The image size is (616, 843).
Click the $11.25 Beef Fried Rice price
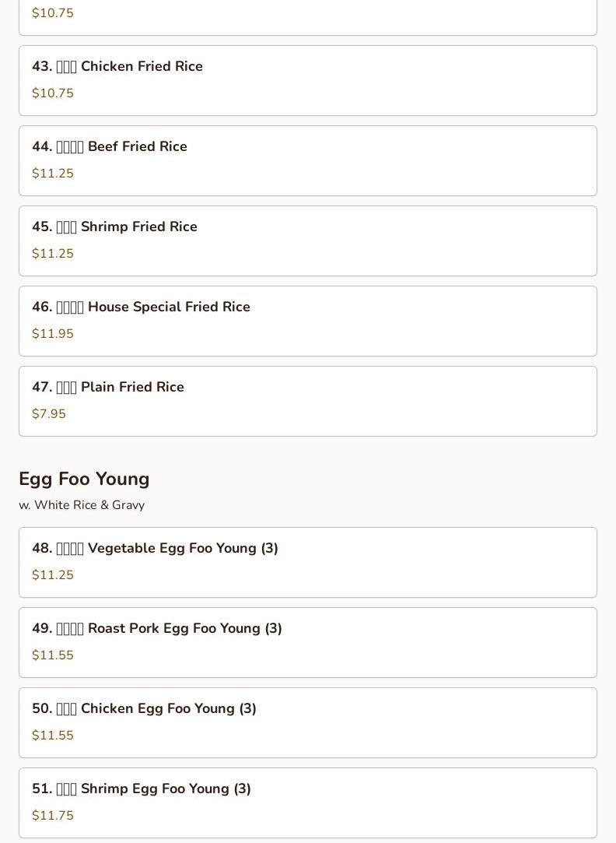point(53,174)
